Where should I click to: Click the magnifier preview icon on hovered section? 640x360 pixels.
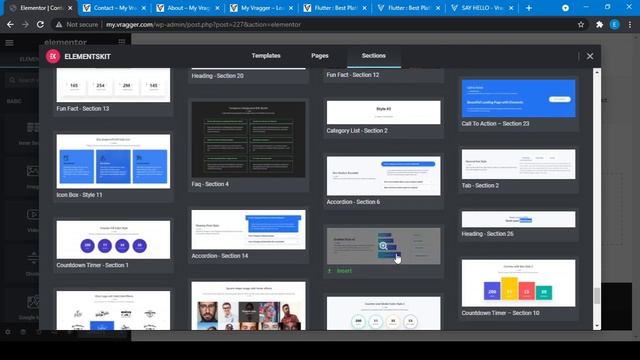pos(383,246)
